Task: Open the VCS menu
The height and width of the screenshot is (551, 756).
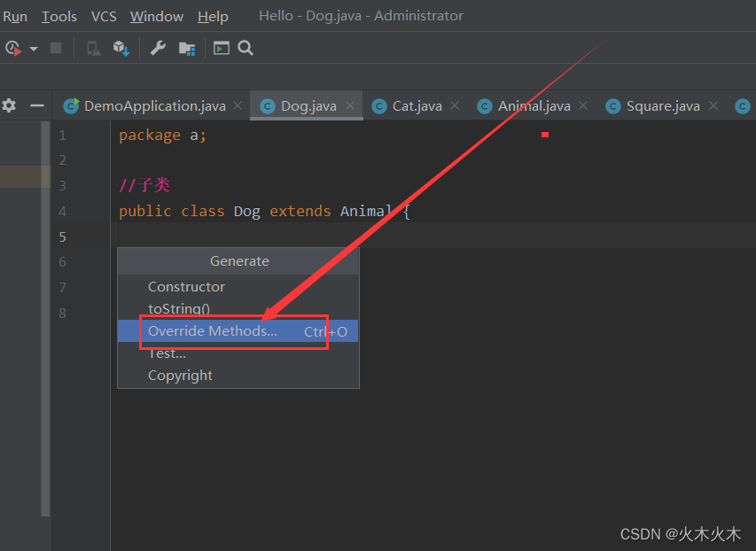Action: tap(104, 17)
